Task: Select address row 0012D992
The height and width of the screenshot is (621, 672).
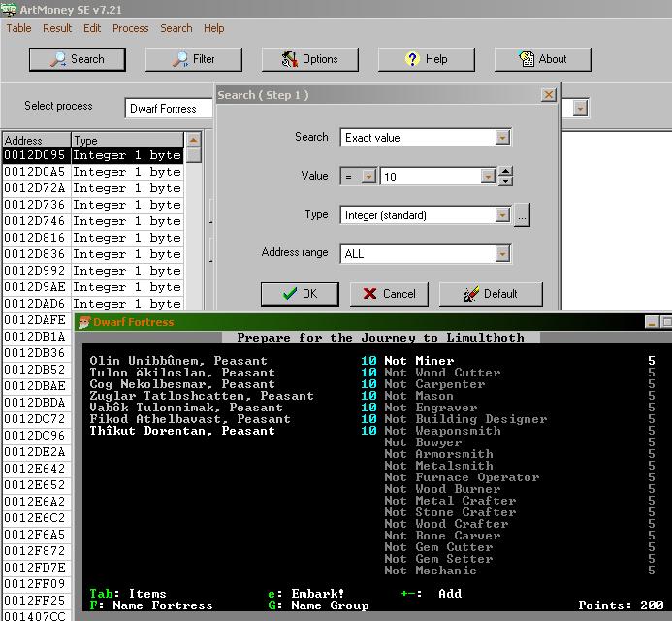Action: (x=92, y=271)
